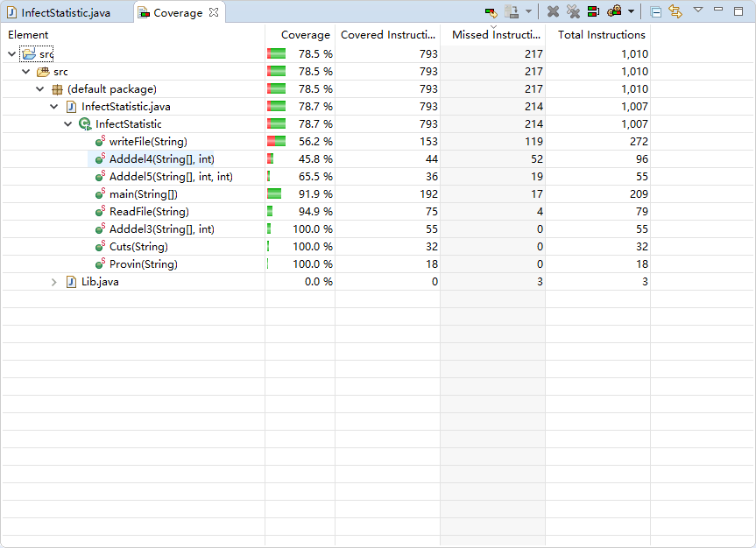
Task: Collapse the (default package) node
Action: tap(40, 89)
